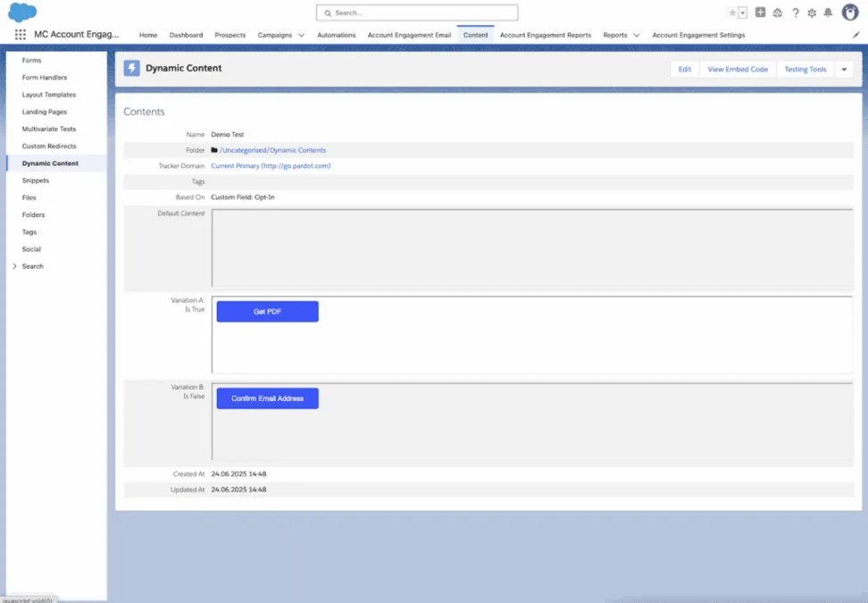Click inside the Default Content box
The image size is (868, 603).
(x=532, y=247)
